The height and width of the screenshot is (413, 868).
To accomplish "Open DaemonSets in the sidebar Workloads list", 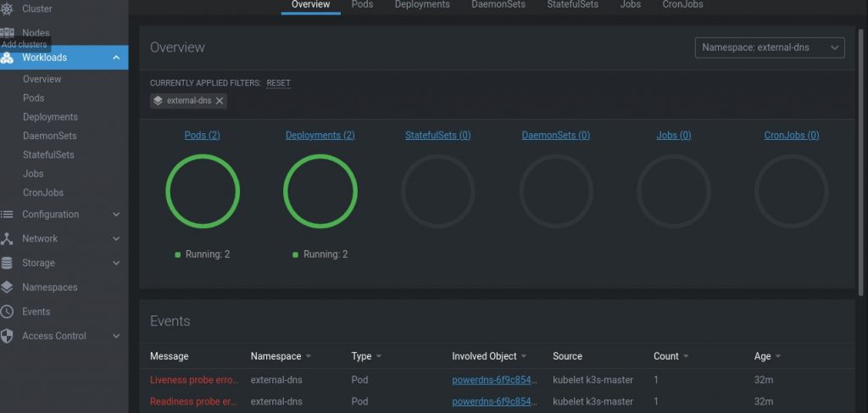I will (50, 136).
